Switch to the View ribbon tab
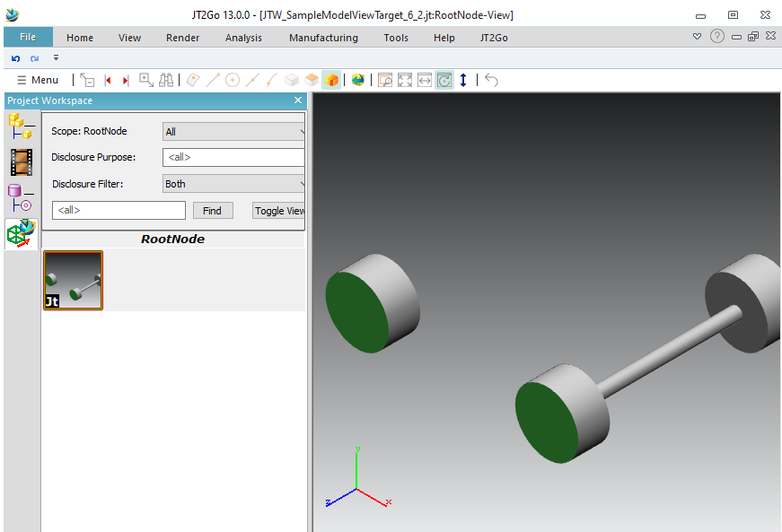 (x=129, y=38)
